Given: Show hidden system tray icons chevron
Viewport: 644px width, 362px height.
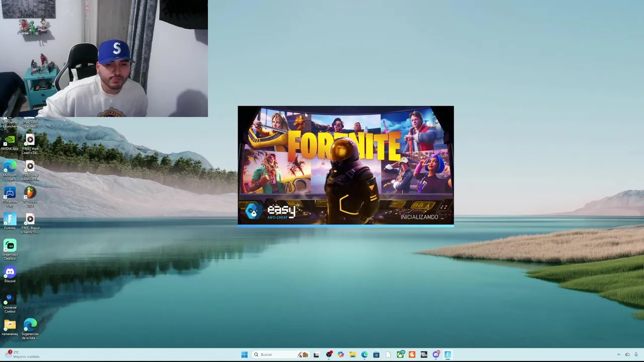Looking at the screenshot, I should tap(619, 354).
